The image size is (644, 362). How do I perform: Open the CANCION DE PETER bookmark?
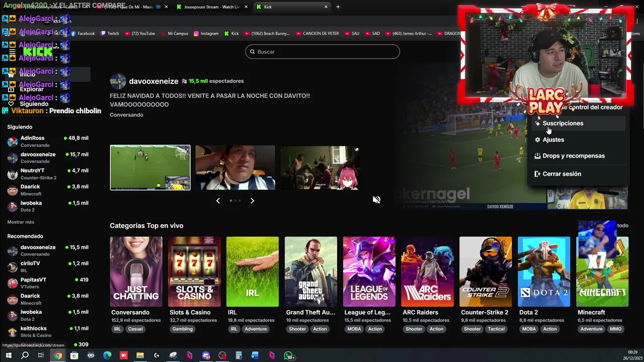pyautogui.click(x=317, y=33)
